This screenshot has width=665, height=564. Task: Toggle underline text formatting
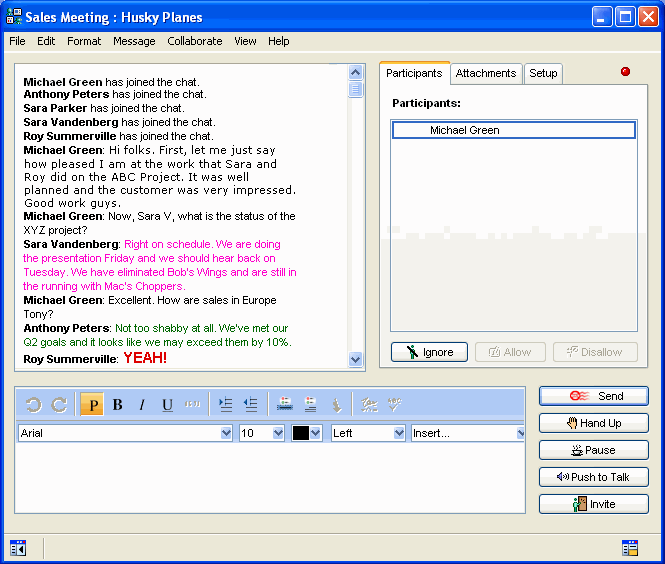click(167, 405)
